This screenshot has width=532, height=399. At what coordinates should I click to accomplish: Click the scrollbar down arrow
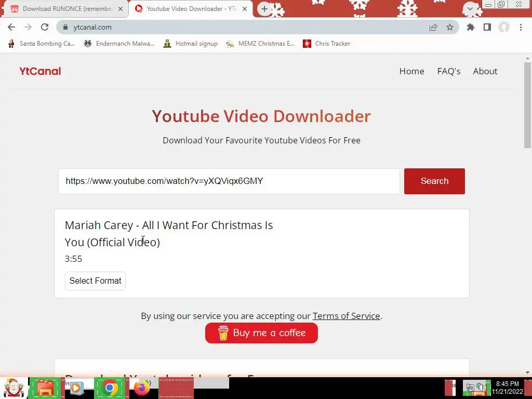pos(528,372)
